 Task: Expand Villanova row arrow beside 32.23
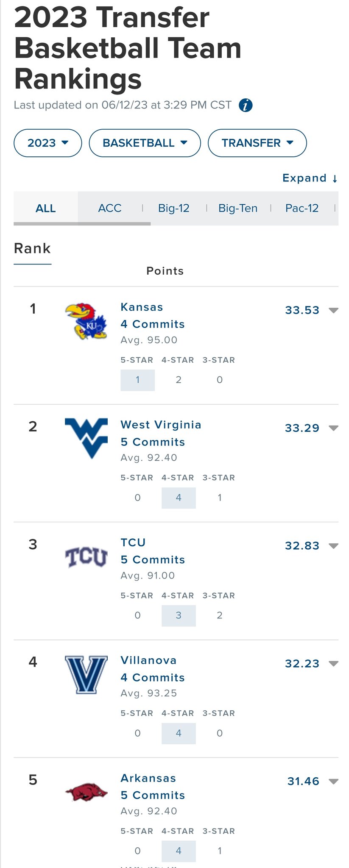[334, 664]
